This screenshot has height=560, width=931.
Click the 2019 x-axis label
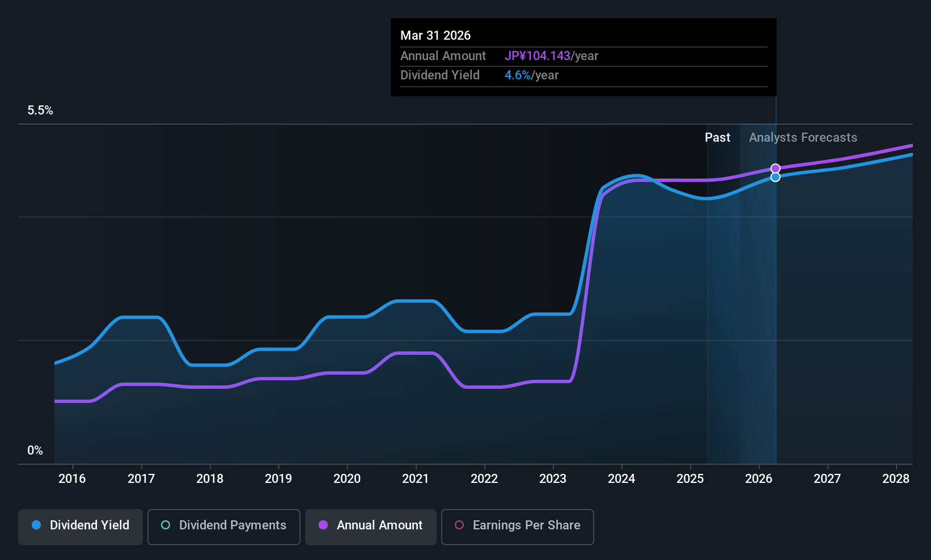(278, 479)
